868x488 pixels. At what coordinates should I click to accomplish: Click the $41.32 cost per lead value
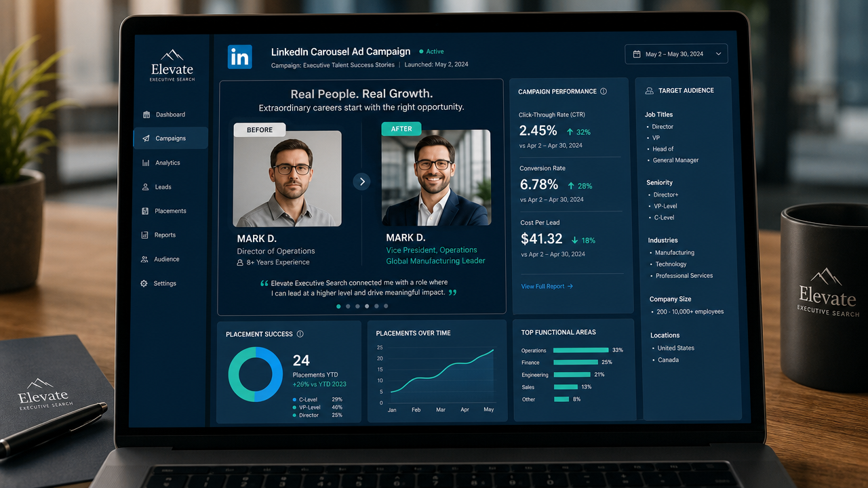pyautogui.click(x=542, y=239)
